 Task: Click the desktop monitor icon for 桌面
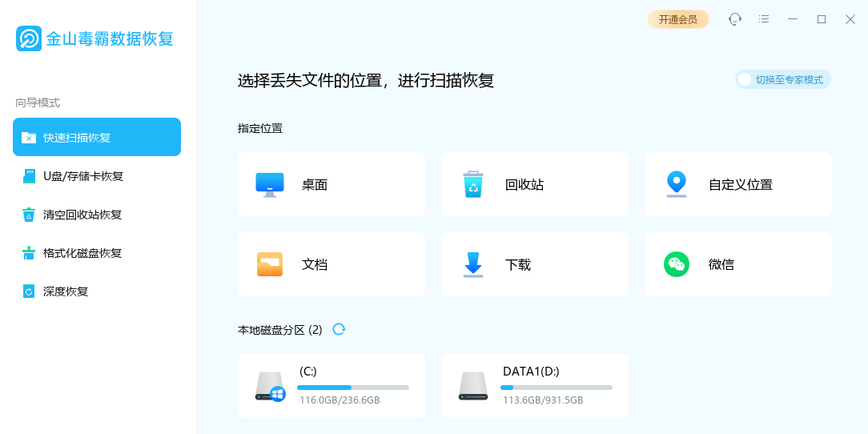(x=270, y=184)
